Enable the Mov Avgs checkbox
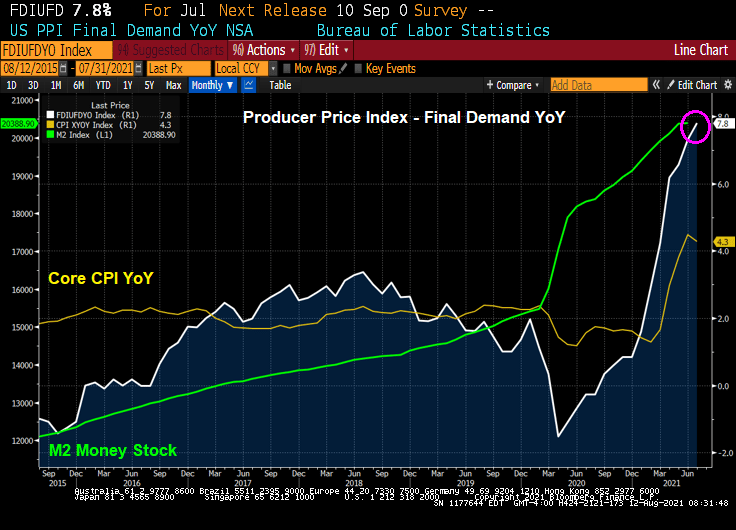This screenshot has width=736, height=530. point(286,68)
